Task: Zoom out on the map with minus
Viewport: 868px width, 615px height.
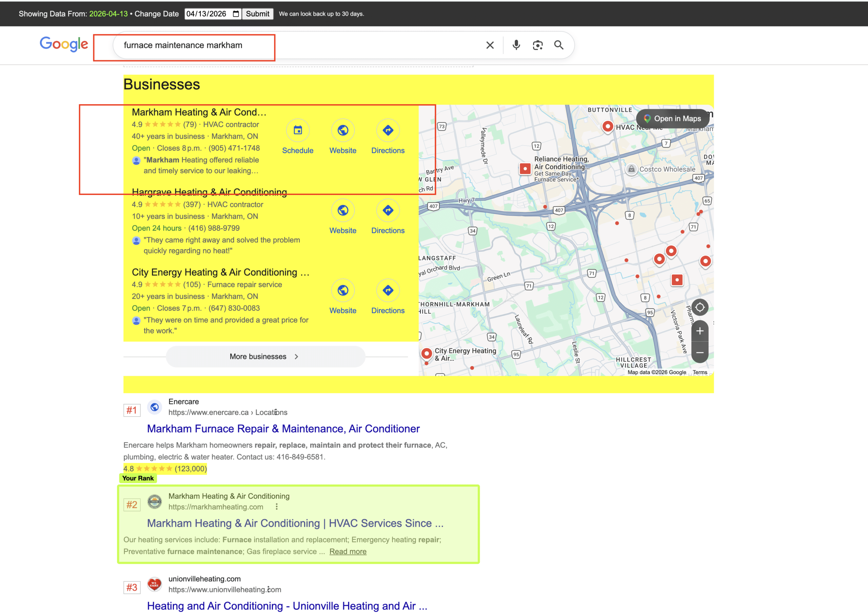Action: pos(700,352)
